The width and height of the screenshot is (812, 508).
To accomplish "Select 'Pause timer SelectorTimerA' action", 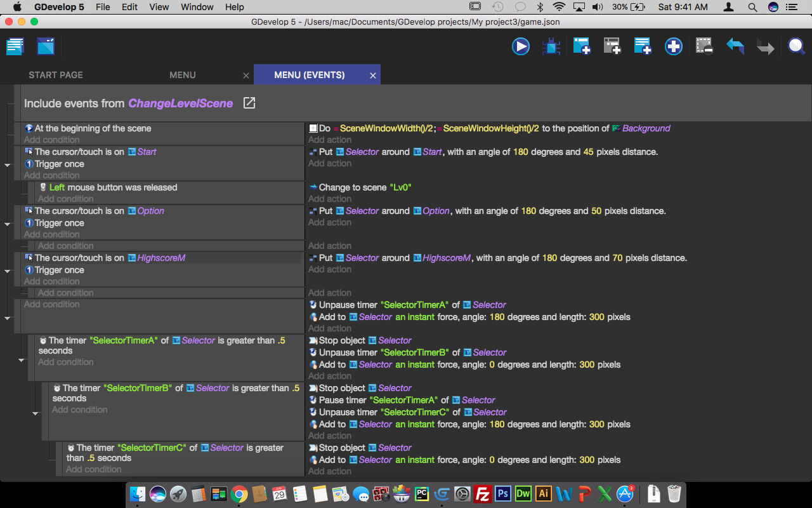I will point(402,400).
